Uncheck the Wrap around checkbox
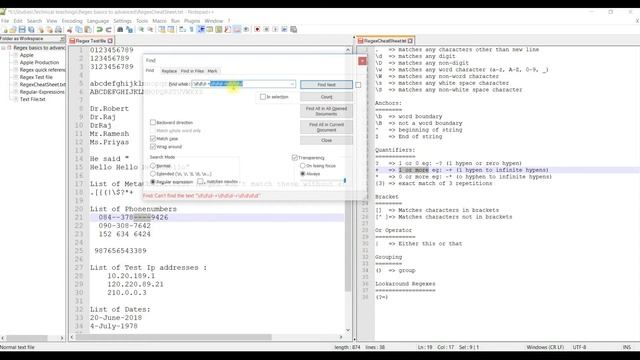The width and height of the screenshot is (640, 360). (x=153, y=147)
